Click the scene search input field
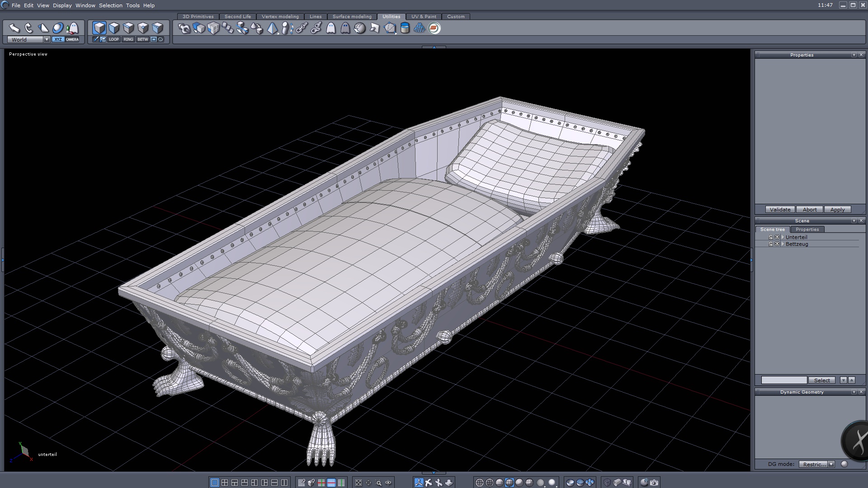Image resolution: width=868 pixels, height=488 pixels. click(783, 380)
